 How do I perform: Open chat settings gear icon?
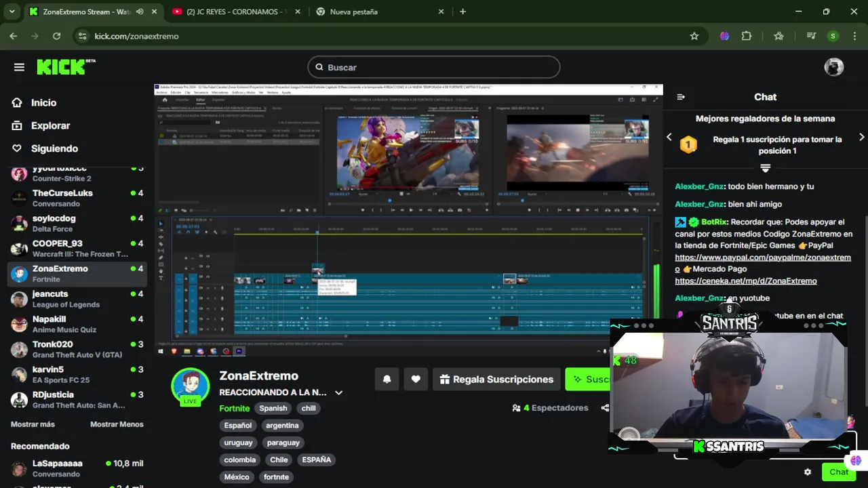(807, 472)
